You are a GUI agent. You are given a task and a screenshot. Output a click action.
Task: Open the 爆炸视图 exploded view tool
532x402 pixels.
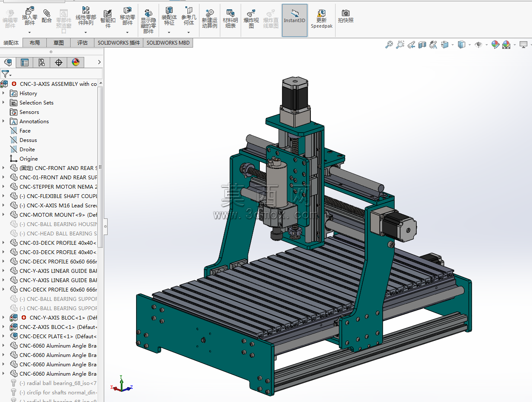(x=251, y=20)
